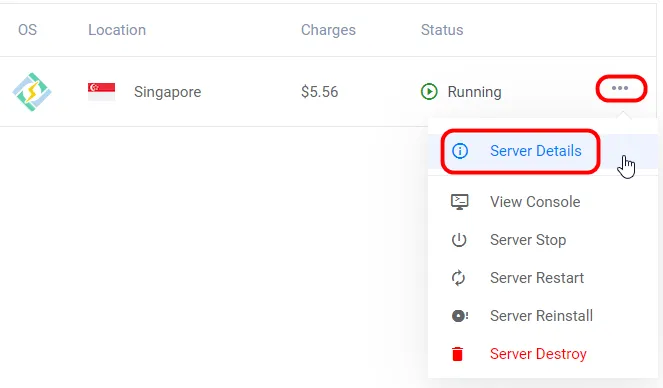Image resolution: width=663 pixels, height=388 pixels.
Task: Click the Server Details info icon
Action: tap(460, 151)
